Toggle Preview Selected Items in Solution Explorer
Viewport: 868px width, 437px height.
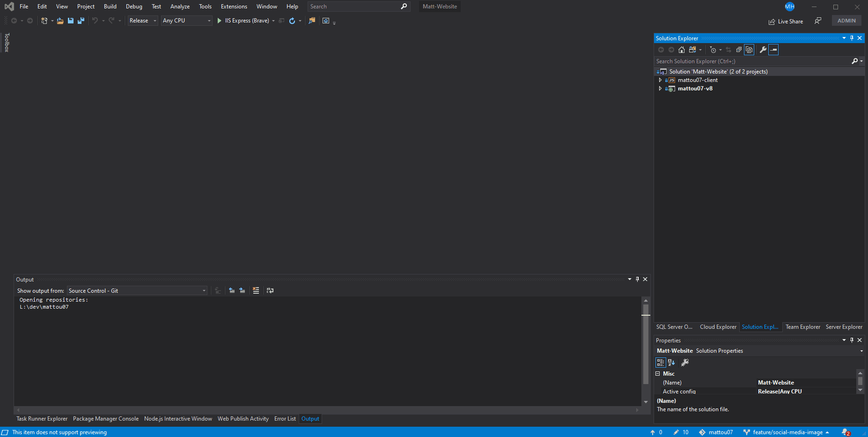coord(773,50)
